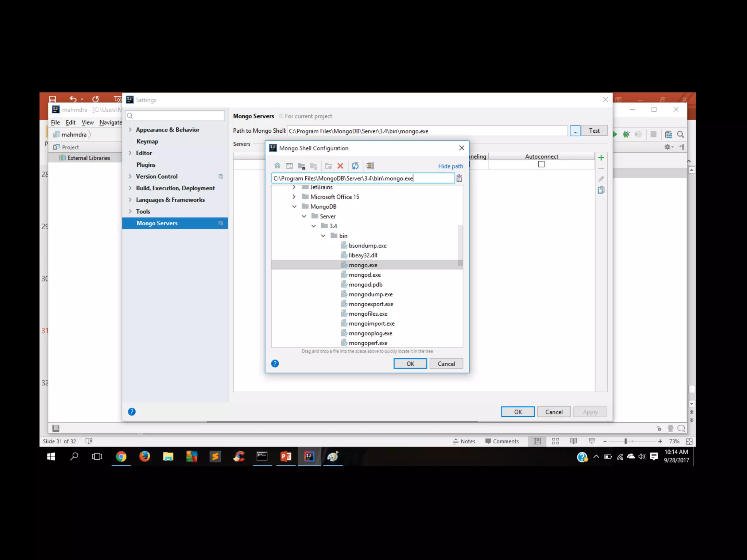Click the Desktop directory icon in file chooser
Screen dimensions: 747x560
click(289, 166)
